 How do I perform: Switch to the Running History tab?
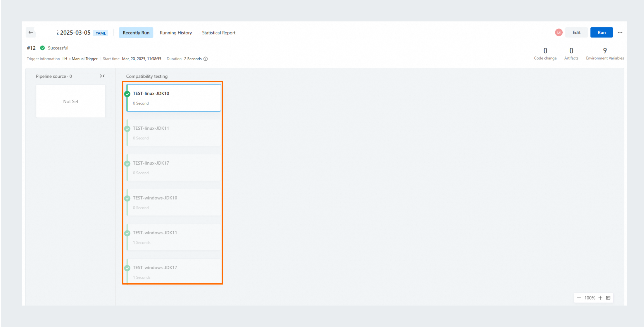click(x=176, y=33)
